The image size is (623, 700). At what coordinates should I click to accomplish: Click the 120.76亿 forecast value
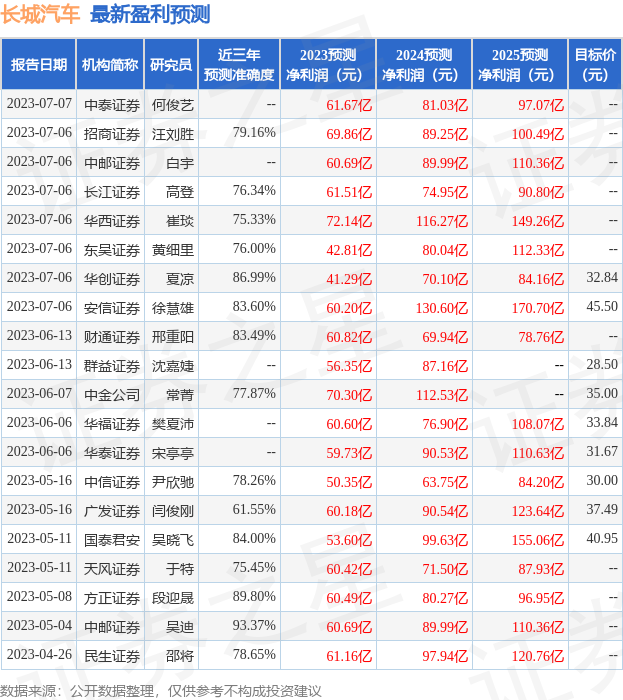pyautogui.click(x=538, y=657)
